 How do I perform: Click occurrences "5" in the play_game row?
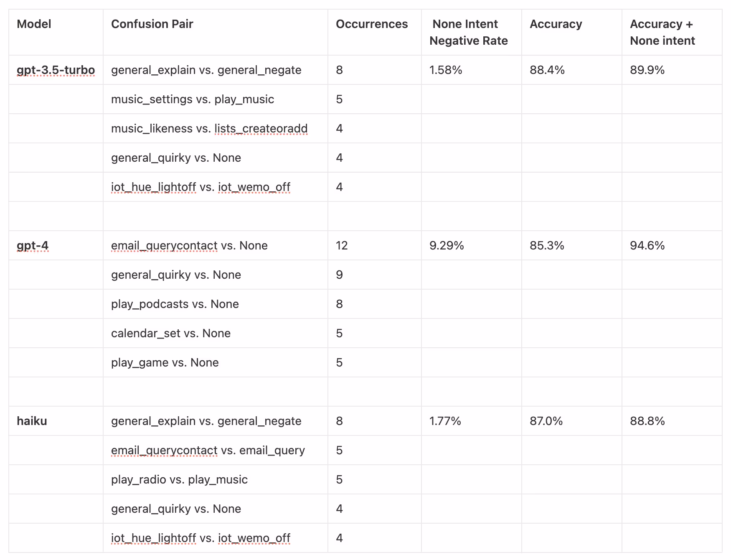click(x=339, y=362)
